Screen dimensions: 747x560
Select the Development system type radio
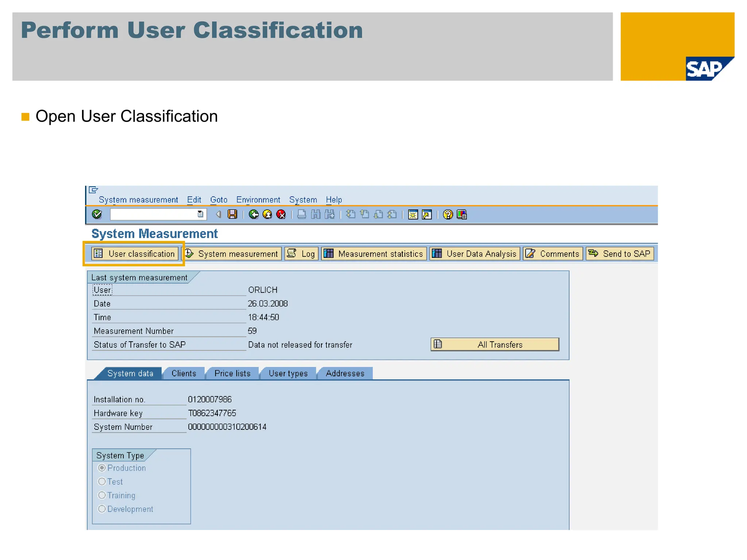pos(102,509)
